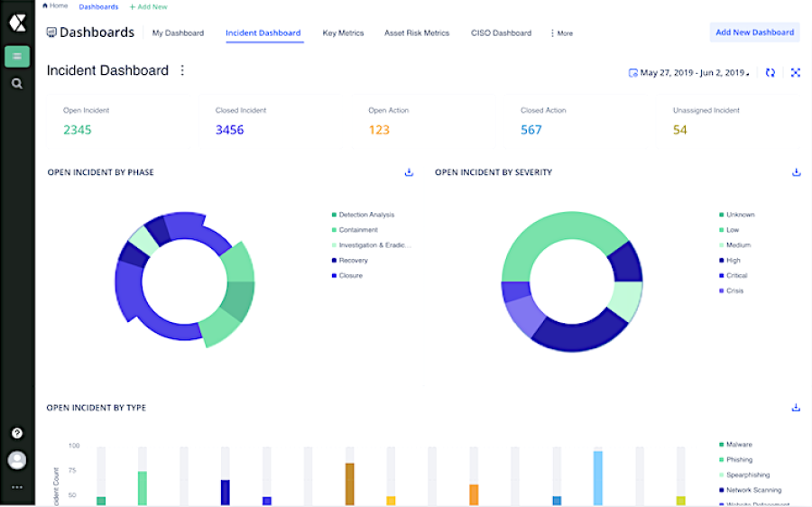
Task: Toggle Malware type legend item
Action: 735,445
